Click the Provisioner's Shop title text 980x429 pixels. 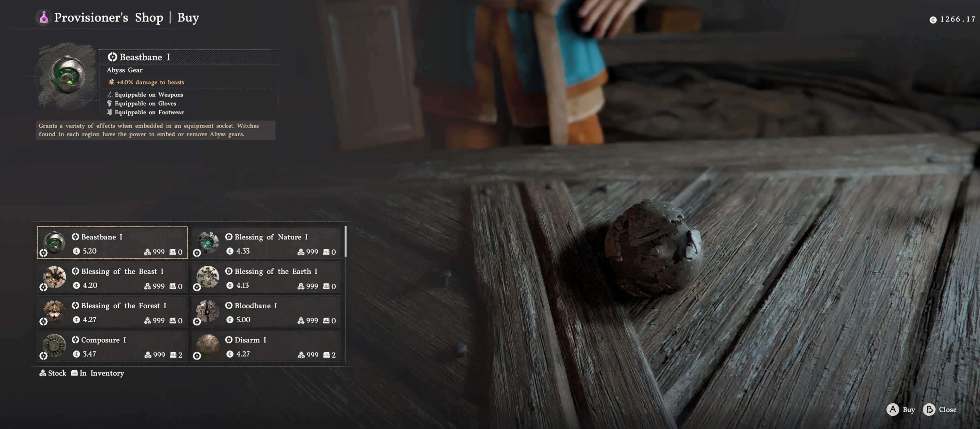pos(108,17)
